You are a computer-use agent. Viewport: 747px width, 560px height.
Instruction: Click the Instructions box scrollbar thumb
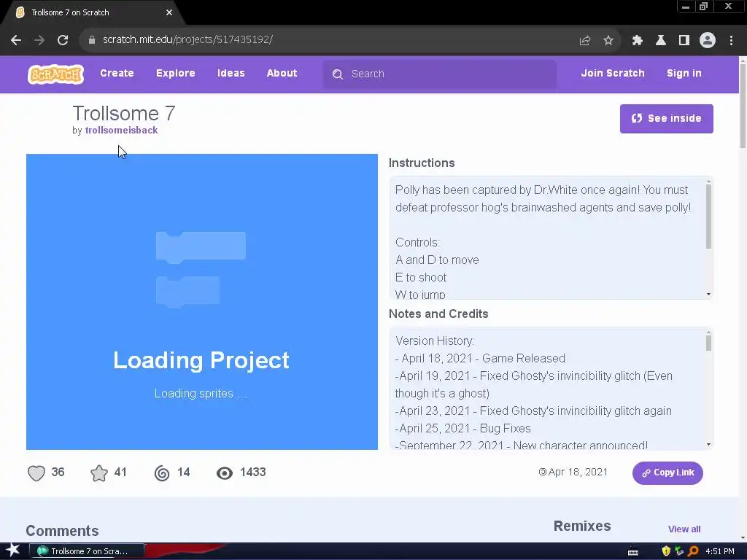point(708,216)
